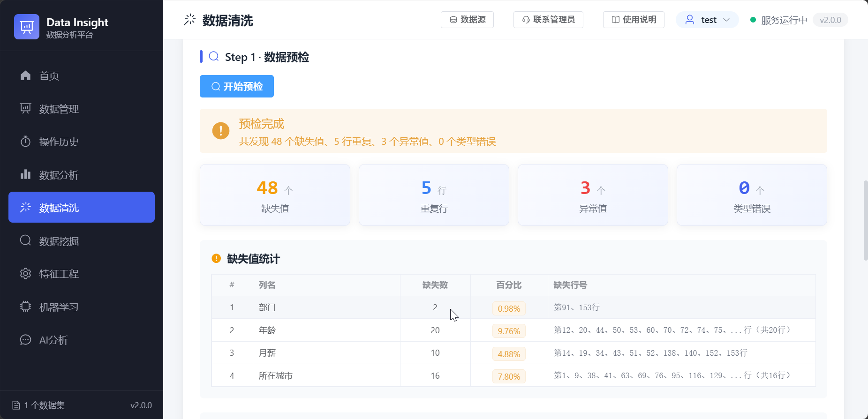Image resolution: width=868 pixels, height=419 pixels.
Task: Click the 异常值 3 summary card
Action: coord(593,195)
